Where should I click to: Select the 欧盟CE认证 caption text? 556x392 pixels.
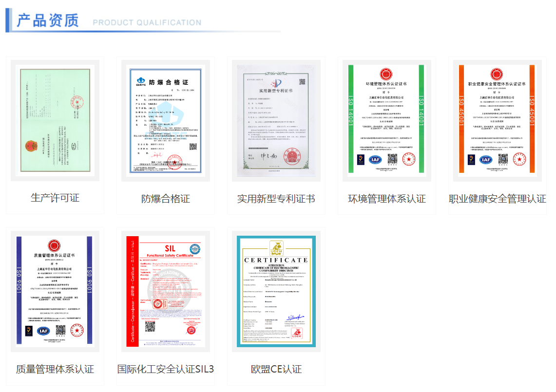click(x=276, y=369)
